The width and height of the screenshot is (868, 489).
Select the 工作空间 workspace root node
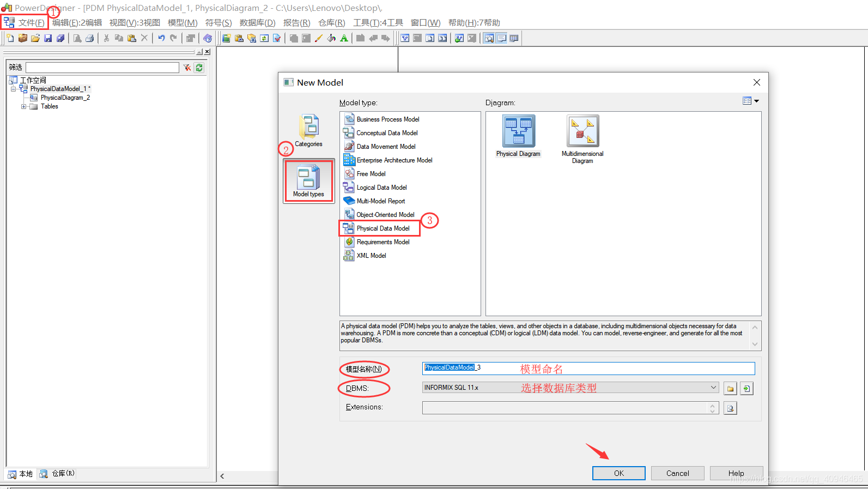[x=33, y=80]
